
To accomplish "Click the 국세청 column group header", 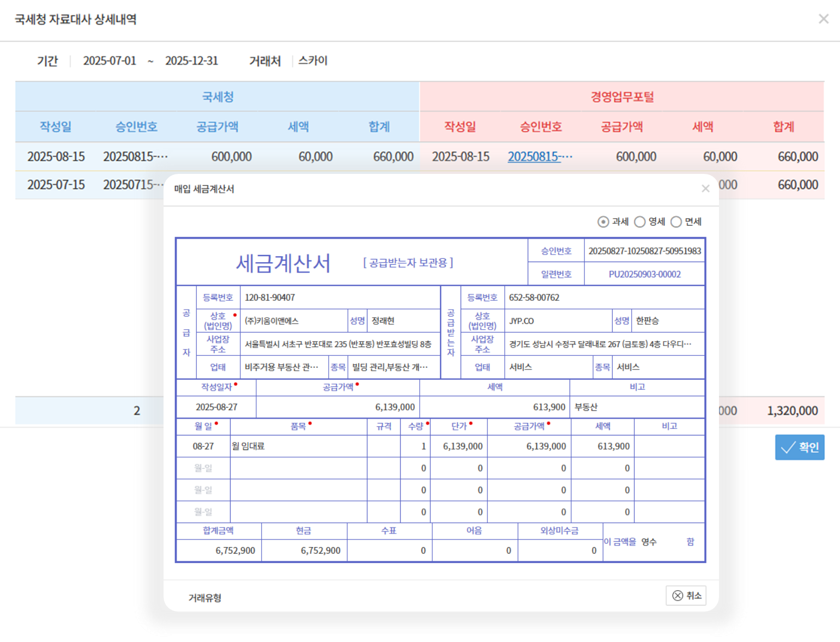I will click(217, 97).
